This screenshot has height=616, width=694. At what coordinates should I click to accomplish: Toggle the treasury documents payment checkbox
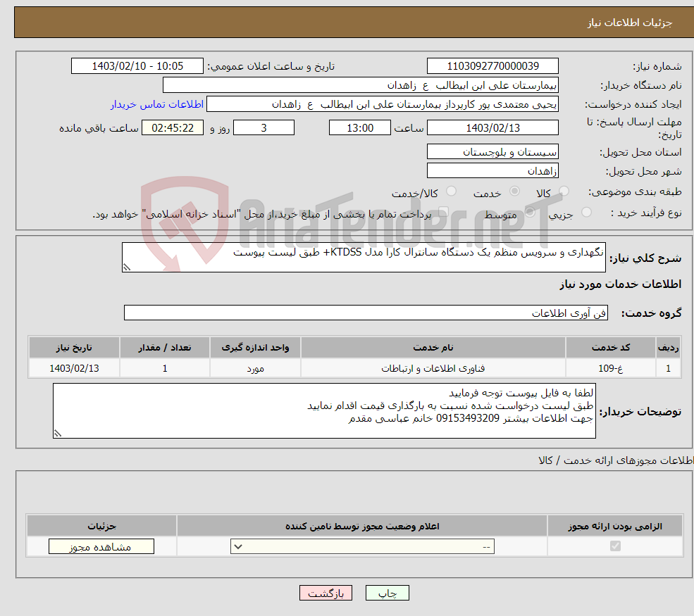pos(444,213)
